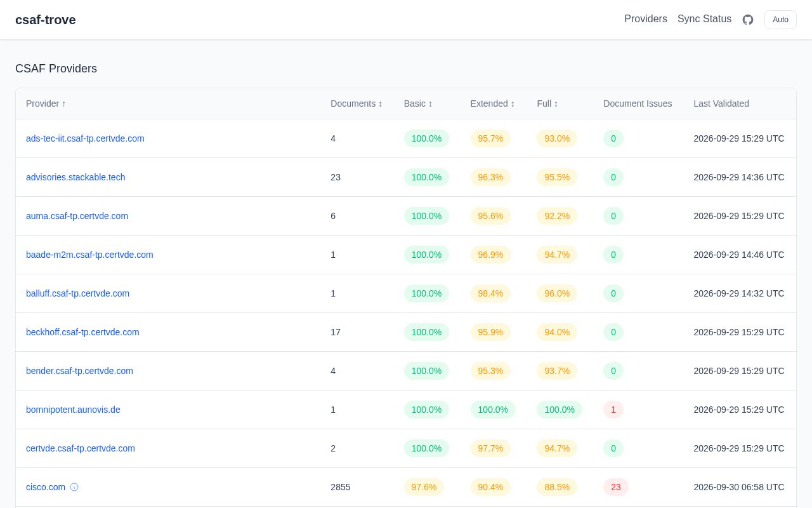Click the 1 issue badge for bomnipotent.aunovis.de
The height and width of the screenshot is (508, 812).
pos(613,410)
